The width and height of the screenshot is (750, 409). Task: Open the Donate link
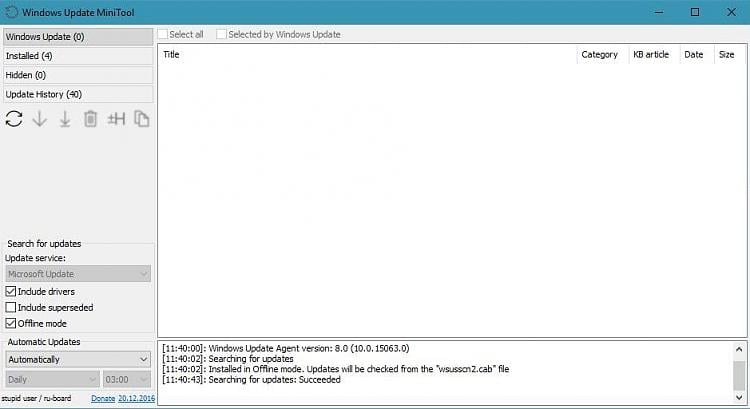103,398
